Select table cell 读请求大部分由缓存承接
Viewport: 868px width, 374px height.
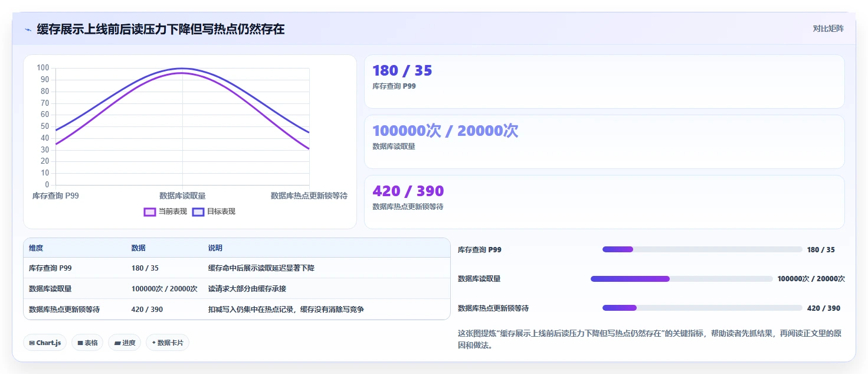(326, 288)
